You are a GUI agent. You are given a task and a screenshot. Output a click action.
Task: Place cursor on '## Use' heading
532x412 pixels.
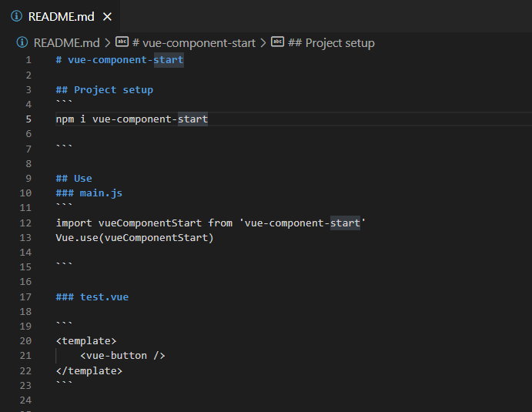[74, 178]
